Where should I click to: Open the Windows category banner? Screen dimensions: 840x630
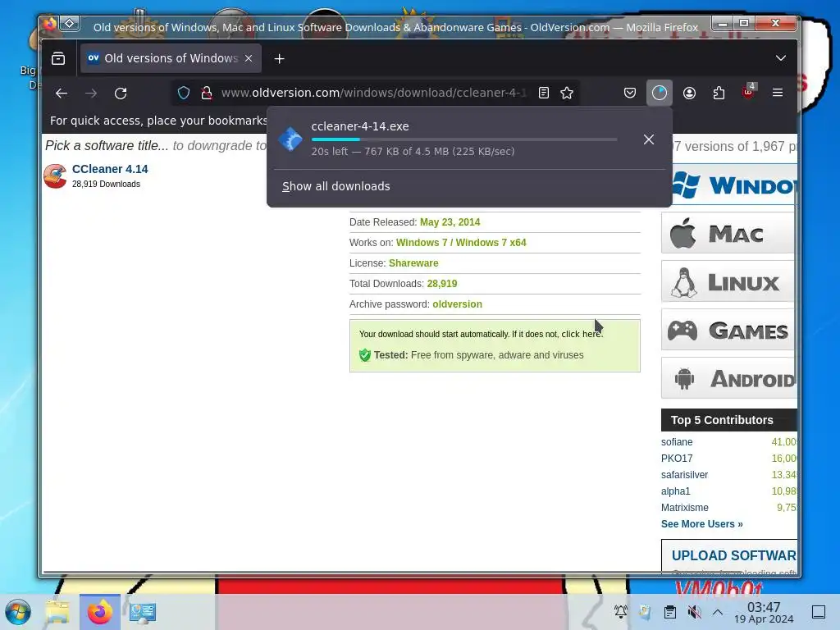point(729,185)
